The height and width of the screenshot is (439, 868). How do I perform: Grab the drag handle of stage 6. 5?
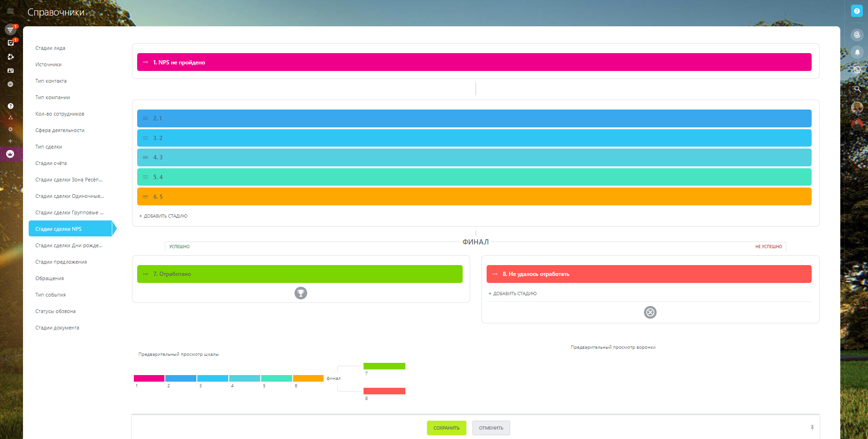(x=145, y=197)
